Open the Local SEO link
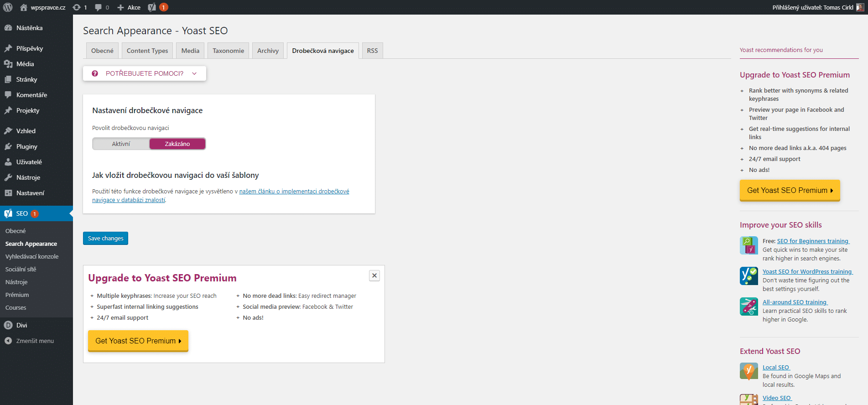Image resolution: width=868 pixels, height=405 pixels. [x=776, y=367]
